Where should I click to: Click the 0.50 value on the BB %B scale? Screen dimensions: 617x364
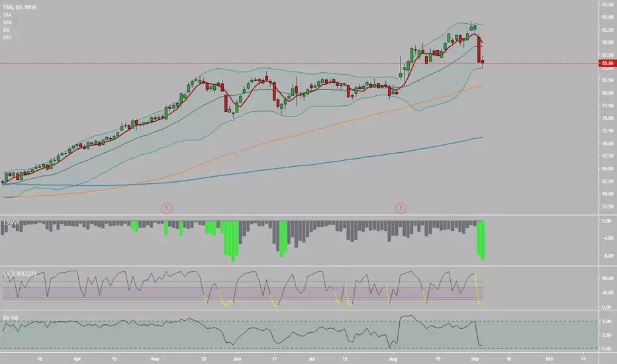click(607, 335)
